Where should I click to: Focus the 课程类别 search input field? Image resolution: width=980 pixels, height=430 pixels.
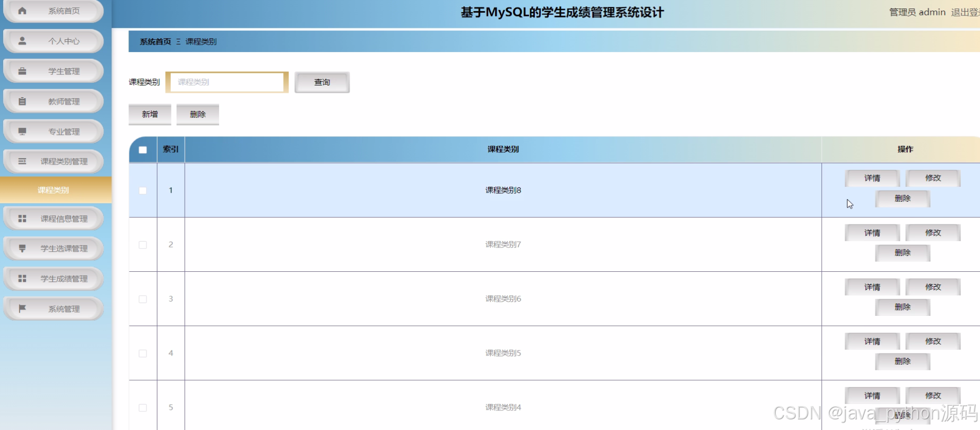pyautogui.click(x=227, y=82)
